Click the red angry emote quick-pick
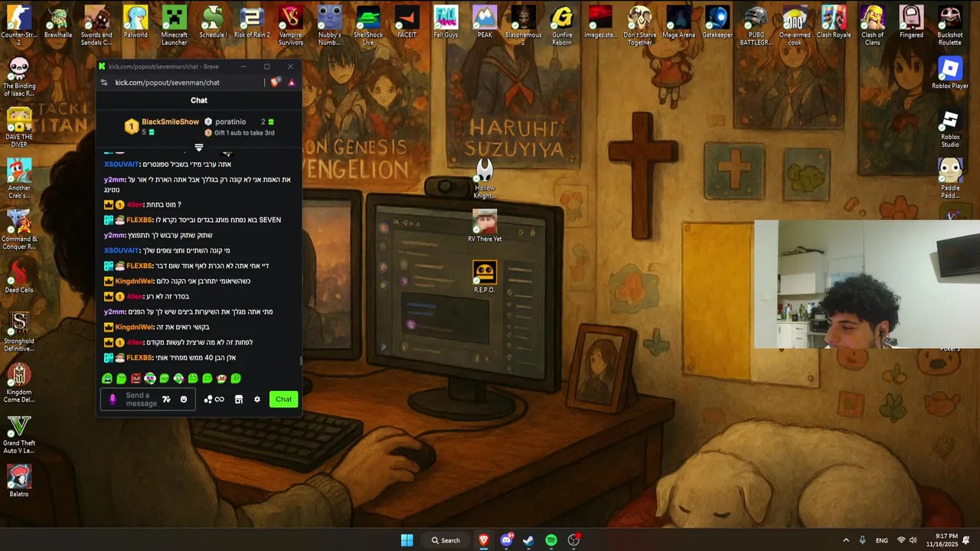This screenshot has height=551, width=980. pyautogui.click(x=136, y=378)
